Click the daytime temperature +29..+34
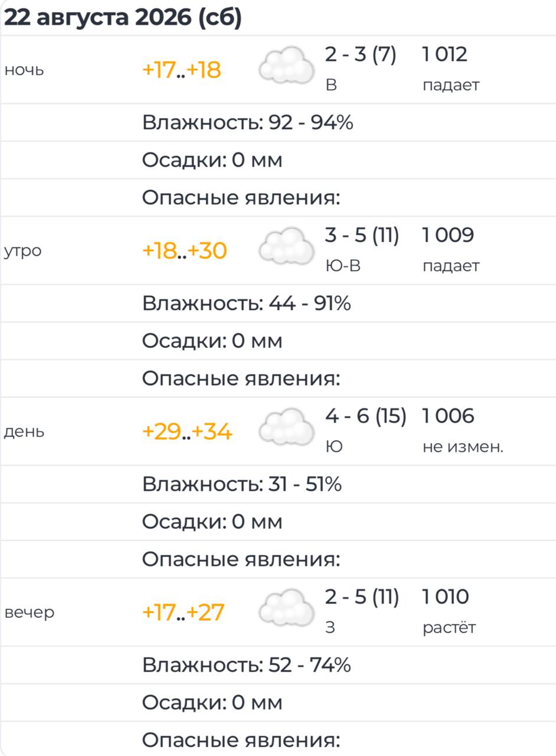556x756 pixels. coord(187,432)
